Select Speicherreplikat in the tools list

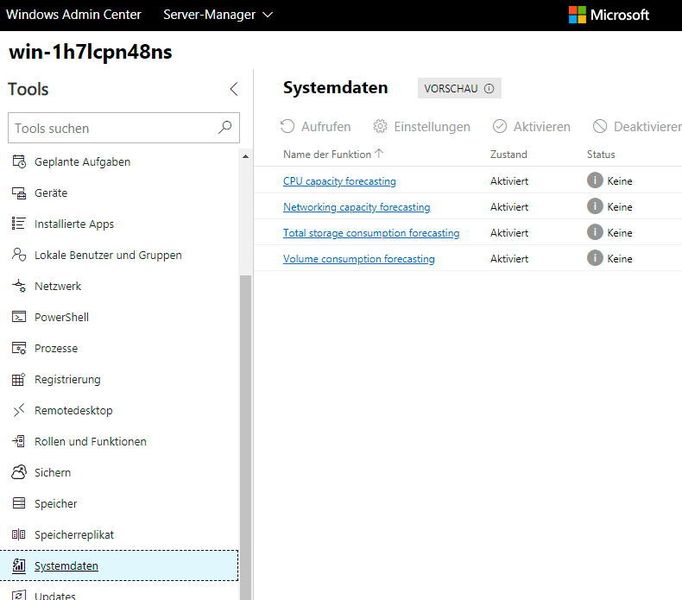74,535
